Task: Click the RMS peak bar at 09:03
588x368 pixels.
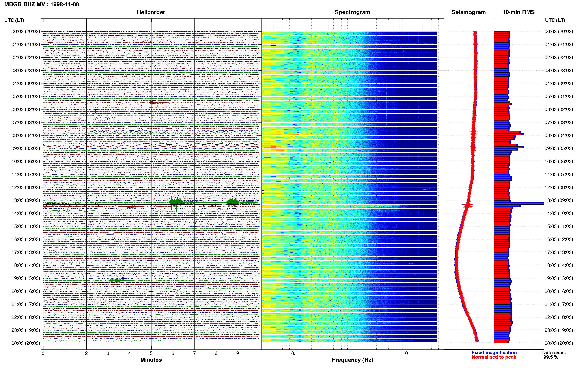Action: click(509, 147)
